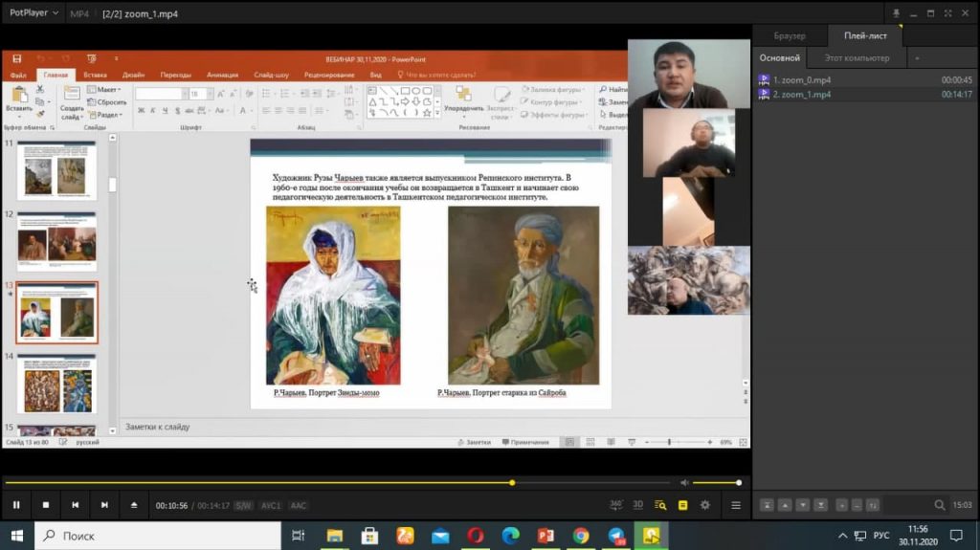
Task: Select the Этот компьютер playlist tab
Action: click(857, 58)
